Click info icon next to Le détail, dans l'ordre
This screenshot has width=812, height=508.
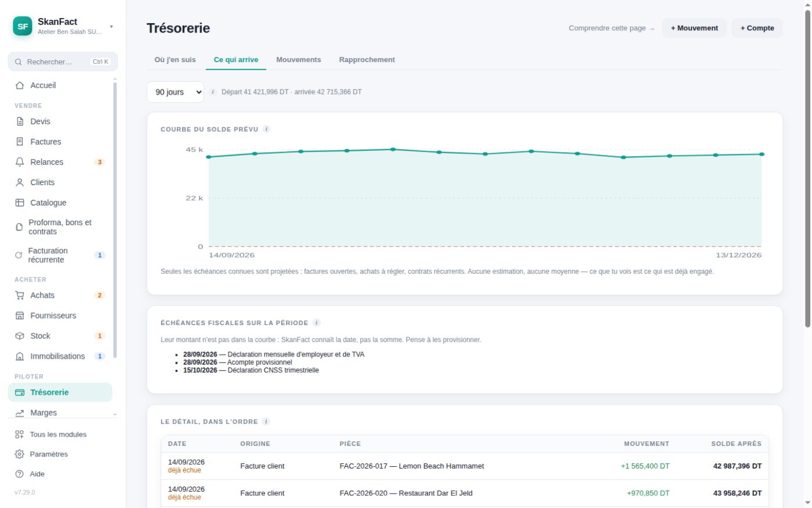click(266, 421)
